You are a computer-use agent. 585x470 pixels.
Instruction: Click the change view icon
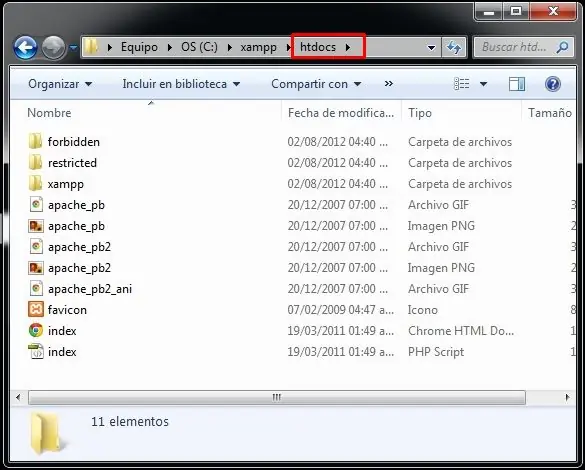462,84
